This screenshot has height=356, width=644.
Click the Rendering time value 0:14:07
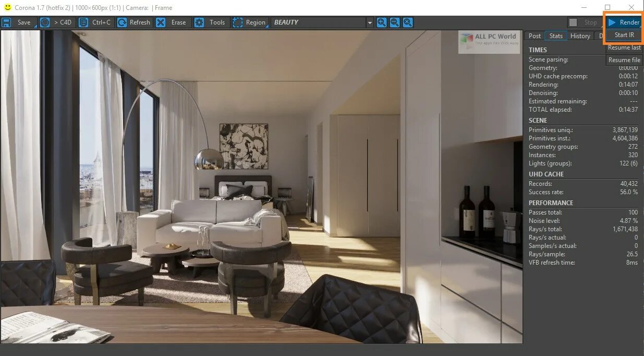pos(628,85)
